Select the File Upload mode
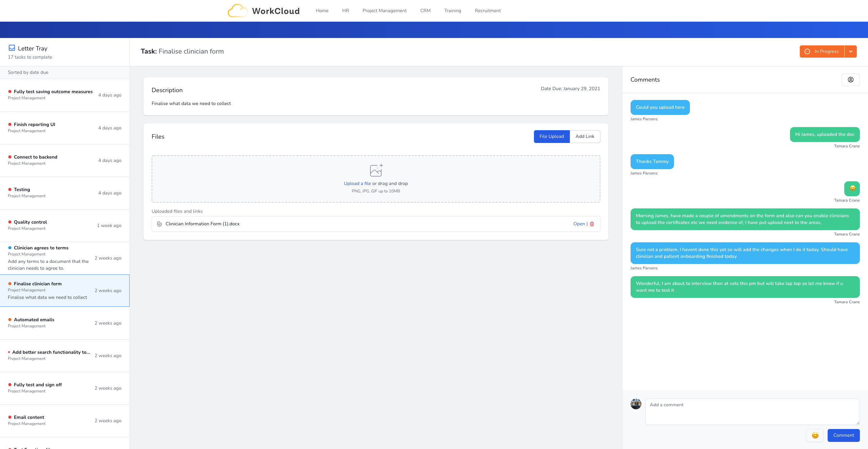This screenshot has width=868, height=449. [x=551, y=136]
